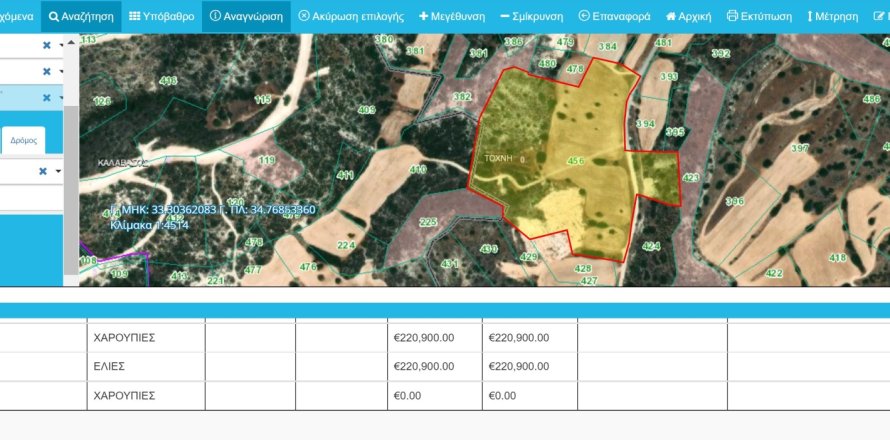Select parcel 429 on the map
890x440 pixels.
pos(528,257)
